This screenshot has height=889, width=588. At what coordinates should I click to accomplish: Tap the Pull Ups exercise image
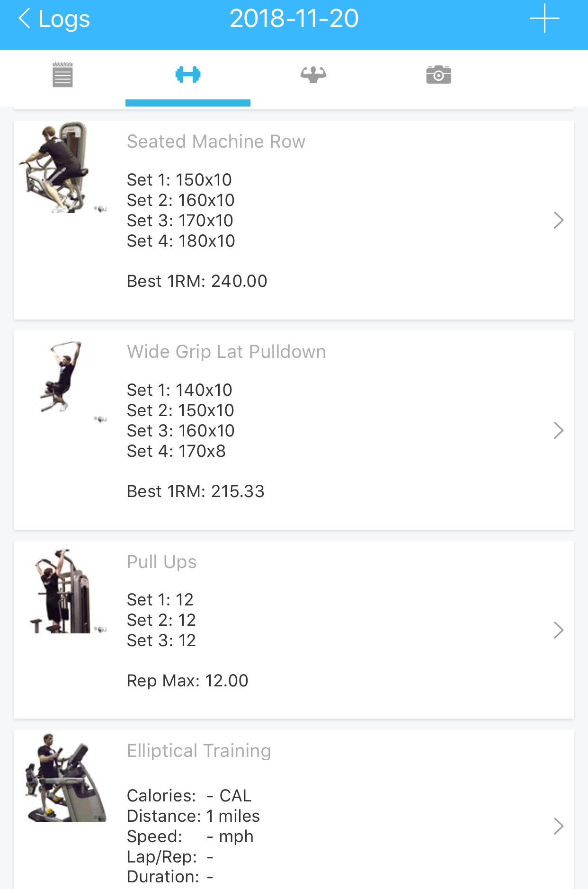62,591
